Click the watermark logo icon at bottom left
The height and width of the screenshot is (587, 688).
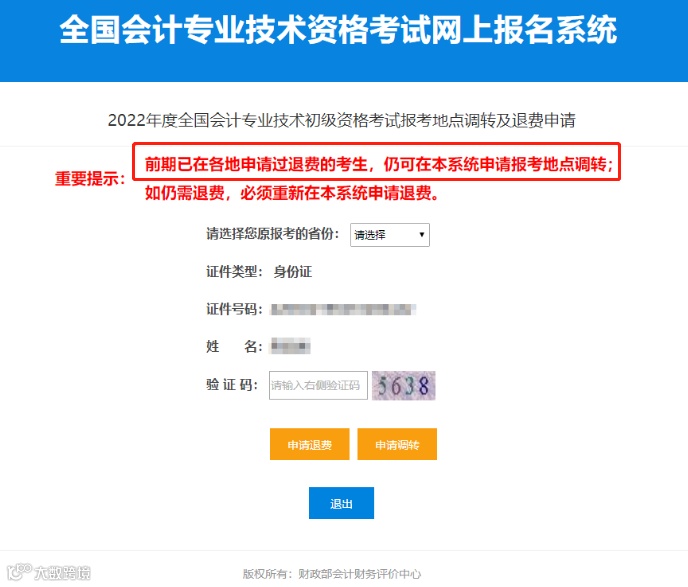pos(19,572)
